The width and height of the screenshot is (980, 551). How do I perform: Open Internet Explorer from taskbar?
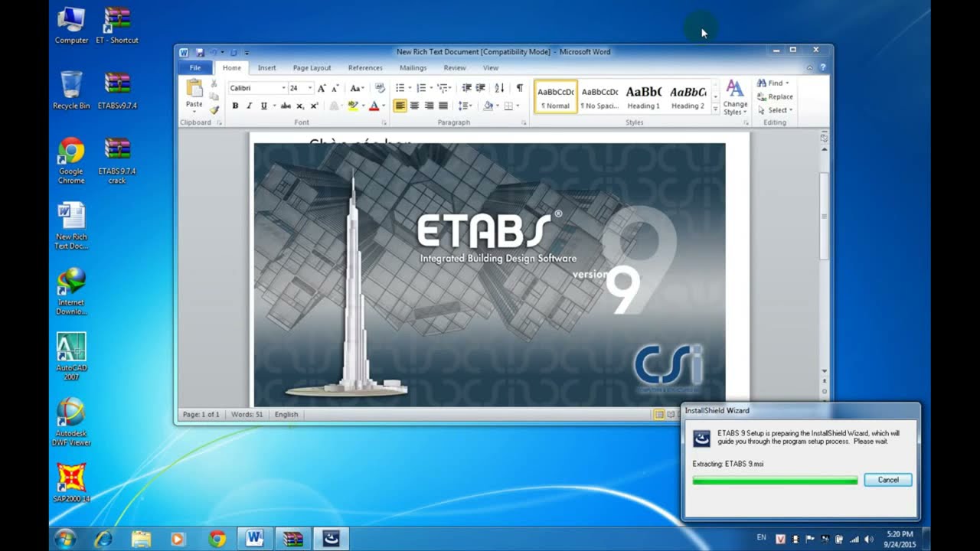click(103, 539)
